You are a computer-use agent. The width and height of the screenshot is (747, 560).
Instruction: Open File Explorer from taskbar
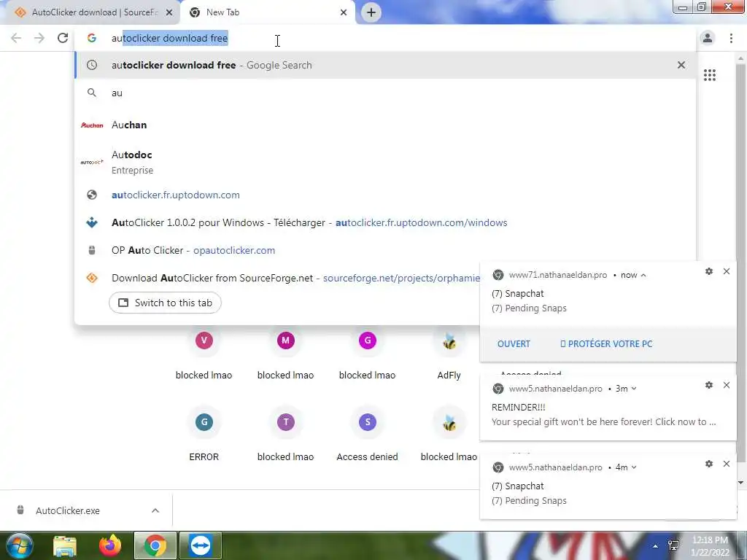click(65, 545)
